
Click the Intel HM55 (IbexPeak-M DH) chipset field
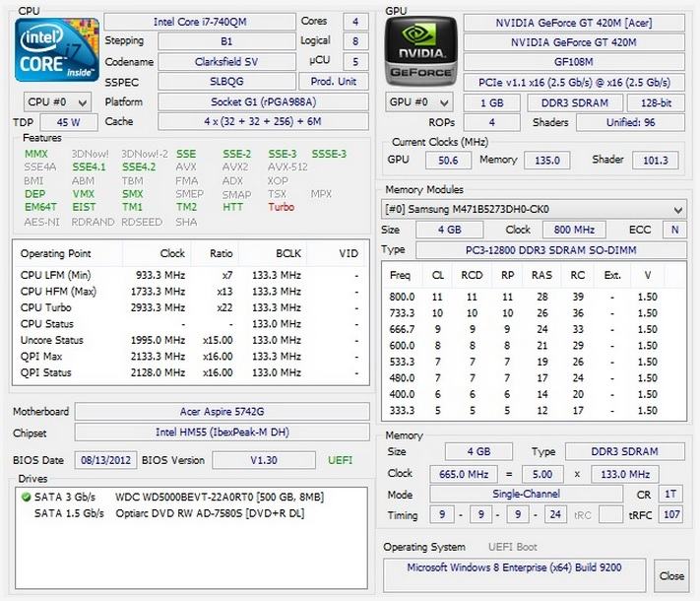tap(222, 433)
